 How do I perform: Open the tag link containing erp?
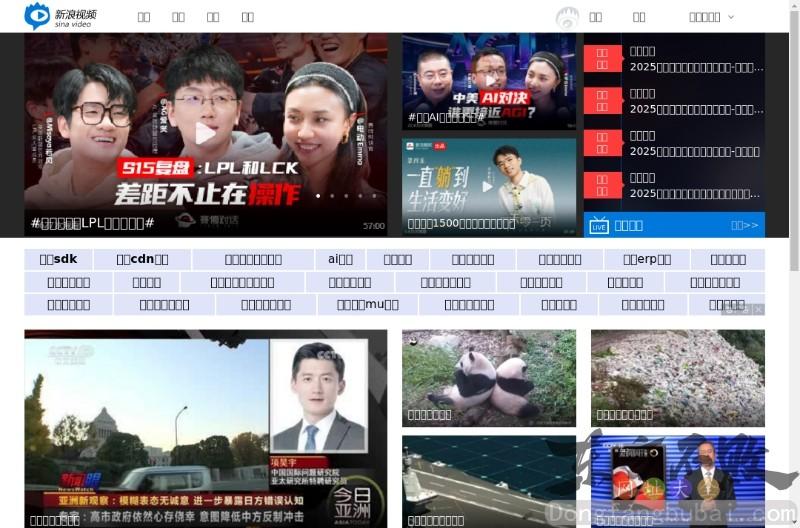(647, 259)
